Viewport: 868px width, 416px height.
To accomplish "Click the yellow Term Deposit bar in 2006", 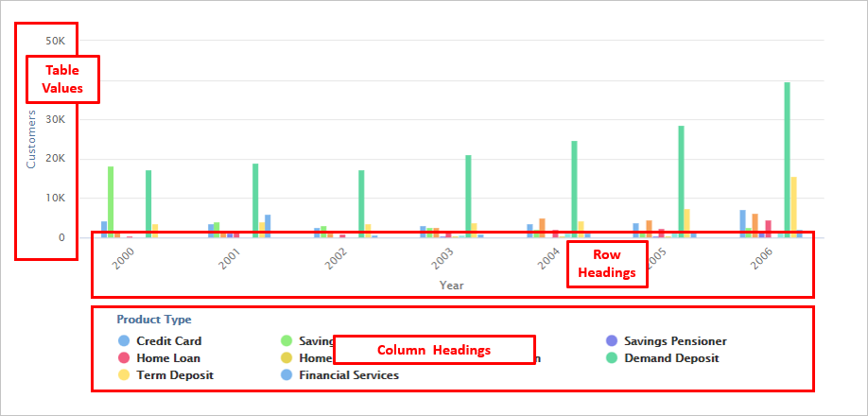I will tap(794, 206).
